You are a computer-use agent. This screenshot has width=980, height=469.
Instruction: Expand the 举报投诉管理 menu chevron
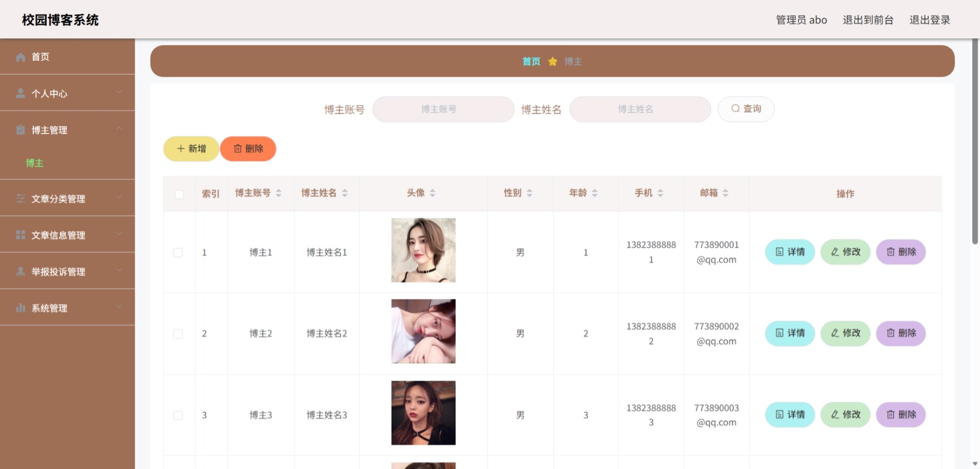(x=119, y=270)
